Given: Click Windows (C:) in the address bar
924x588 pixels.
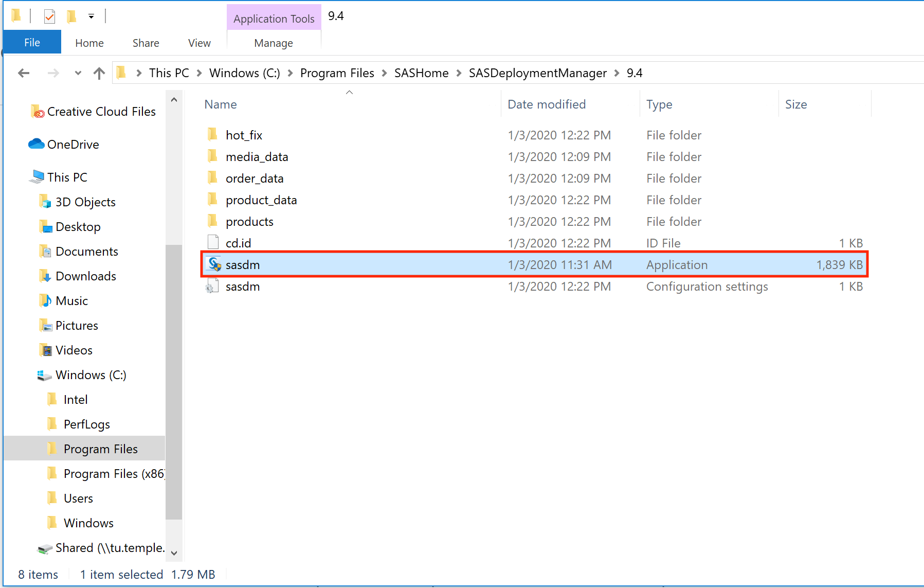Looking at the screenshot, I should tap(245, 73).
